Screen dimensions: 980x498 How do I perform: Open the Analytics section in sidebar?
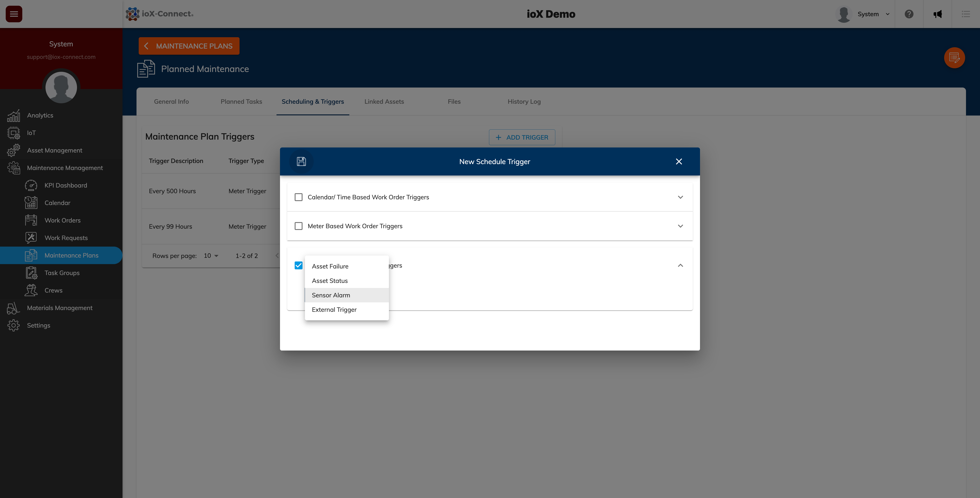point(40,115)
